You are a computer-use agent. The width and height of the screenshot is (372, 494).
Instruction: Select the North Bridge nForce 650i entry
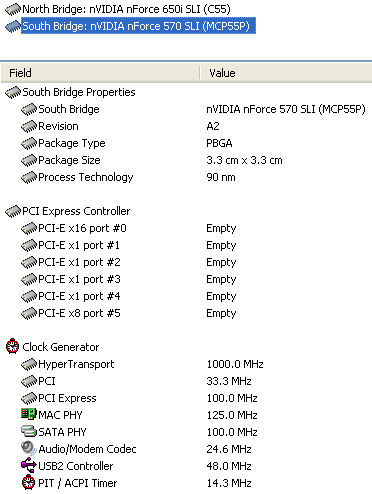point(126,9)
